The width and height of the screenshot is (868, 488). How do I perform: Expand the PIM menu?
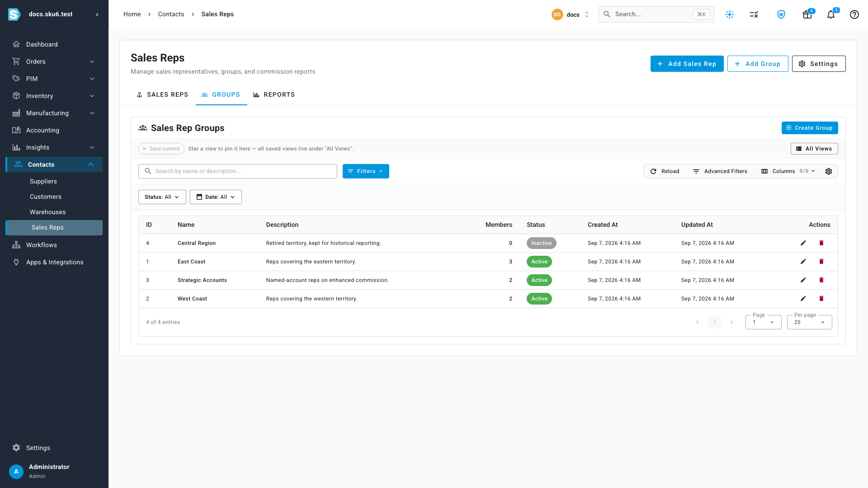54,79
